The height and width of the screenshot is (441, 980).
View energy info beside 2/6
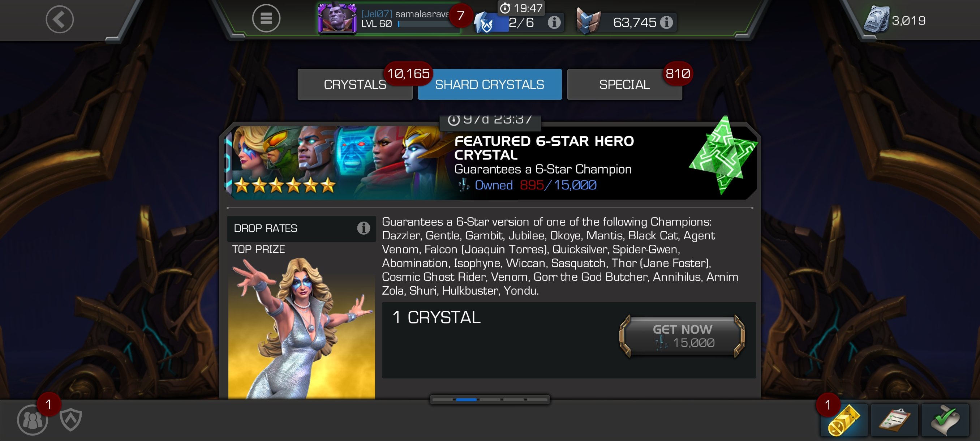click(x=554, y=22)
